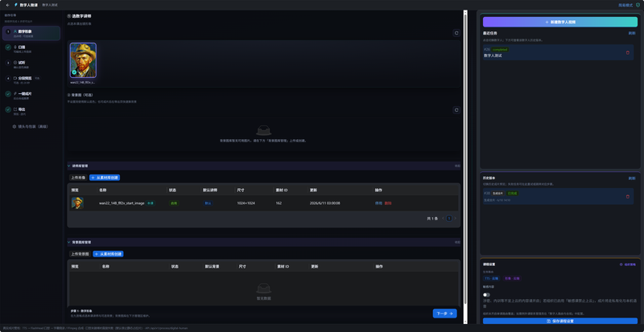Select step 1 数字形象 in the sidebar
This screenshot has width=644, height=332.
31,33
